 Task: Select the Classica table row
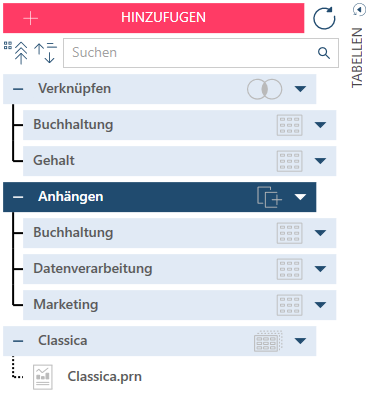coord(159,341)
